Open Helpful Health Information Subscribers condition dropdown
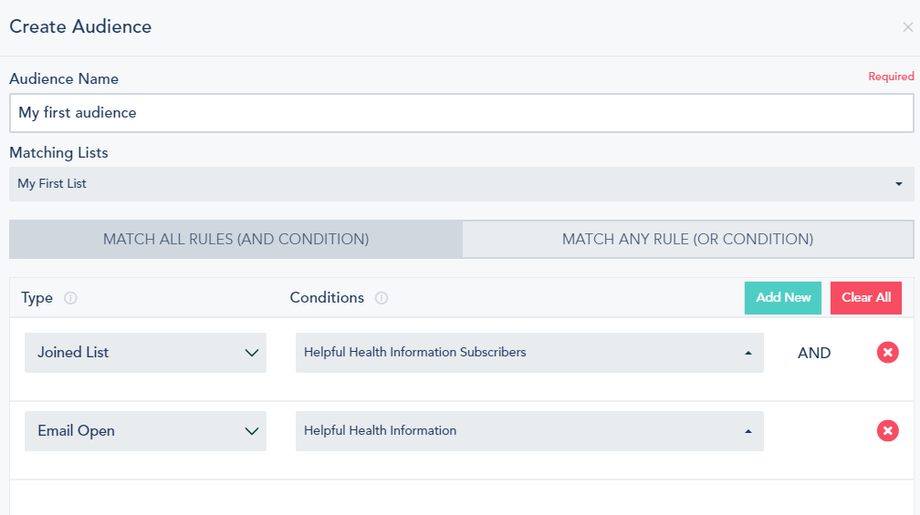920x515 pixels. point(529,352)
